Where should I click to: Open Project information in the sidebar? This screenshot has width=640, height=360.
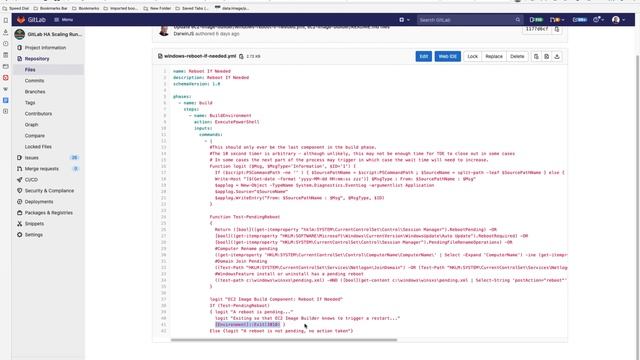point(45,48)
